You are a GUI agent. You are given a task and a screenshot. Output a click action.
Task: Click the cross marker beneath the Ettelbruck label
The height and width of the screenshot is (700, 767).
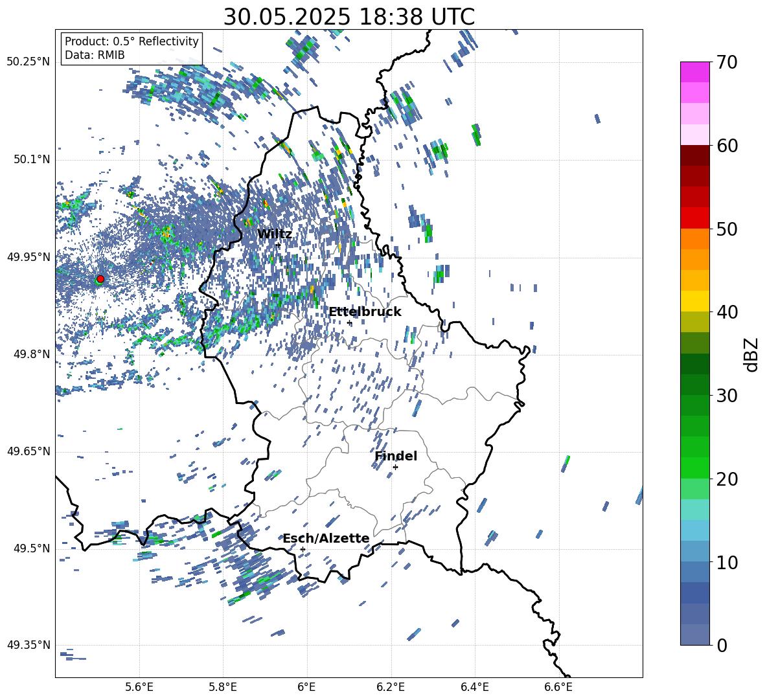click(x=349, y=322)
